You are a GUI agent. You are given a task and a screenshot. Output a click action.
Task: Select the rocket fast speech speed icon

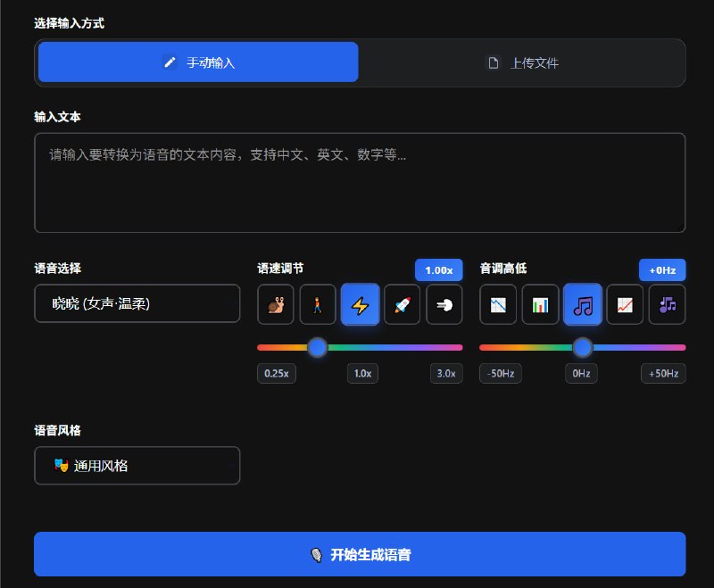[403, 304]
